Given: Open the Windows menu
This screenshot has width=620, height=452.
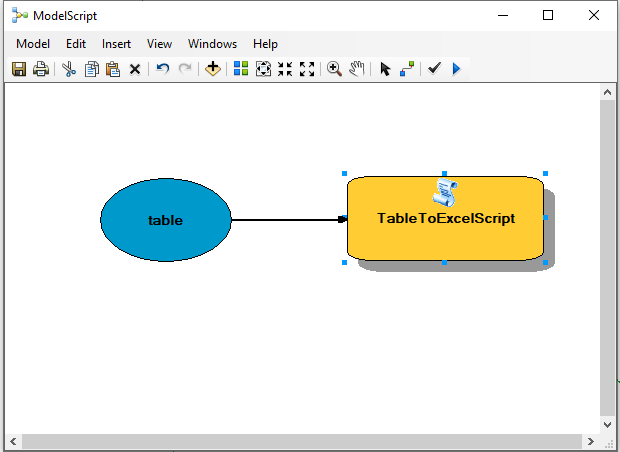Looking at the screenshot, I should [212, 44].
